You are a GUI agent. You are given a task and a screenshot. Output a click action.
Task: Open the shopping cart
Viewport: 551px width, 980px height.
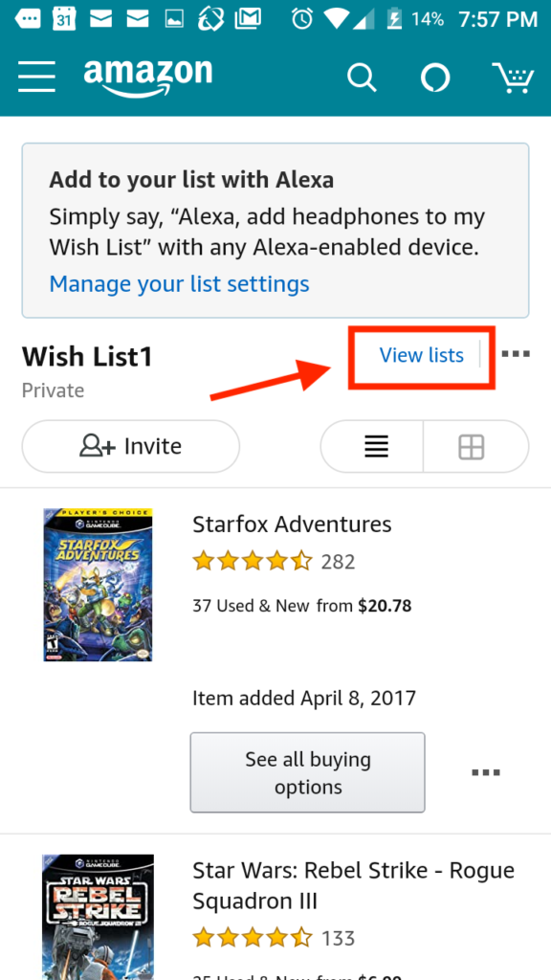[514, 78]
